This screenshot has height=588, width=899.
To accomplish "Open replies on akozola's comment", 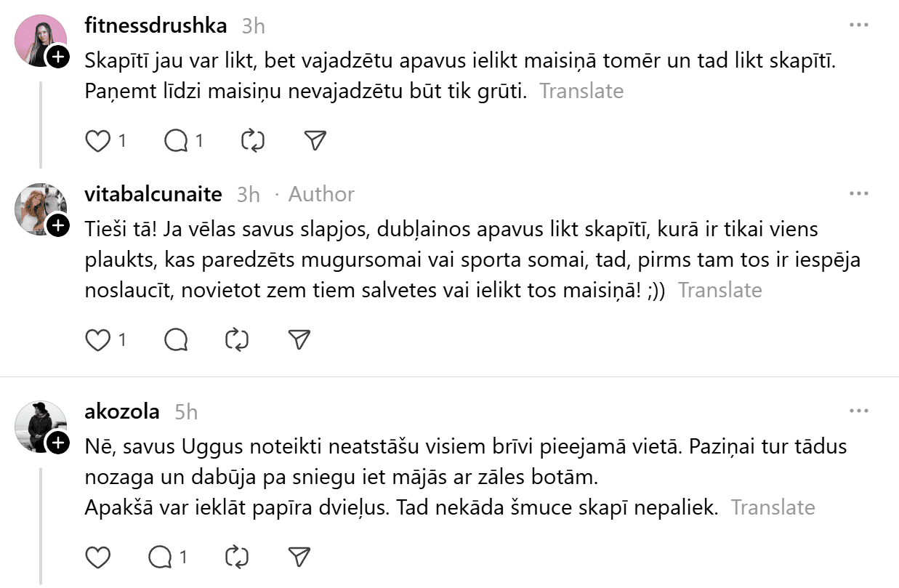I will [160, 557].
